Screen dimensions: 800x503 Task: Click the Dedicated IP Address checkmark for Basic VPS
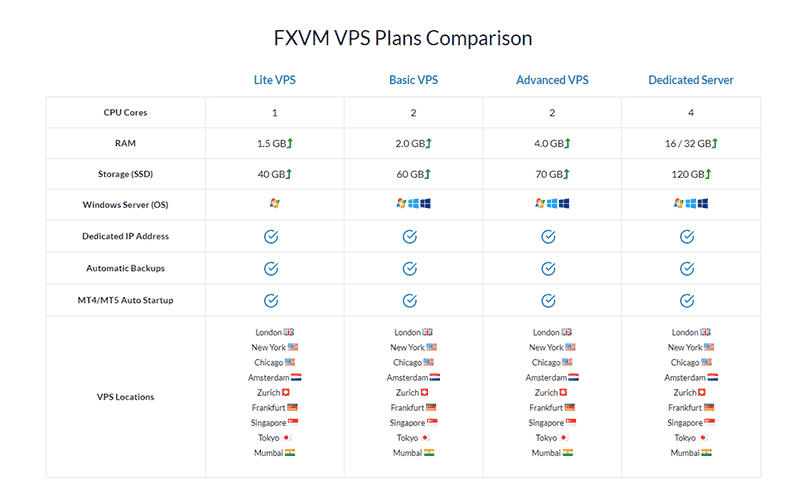point(409,237)
